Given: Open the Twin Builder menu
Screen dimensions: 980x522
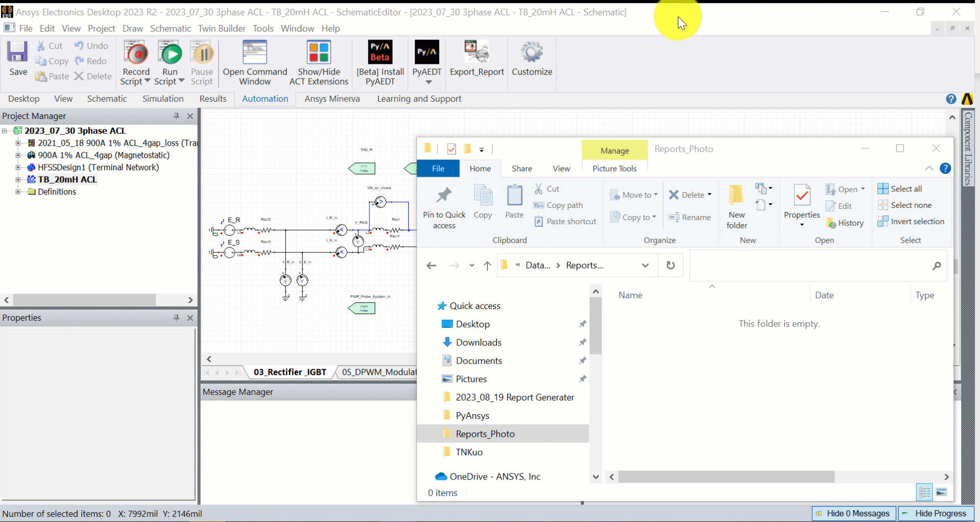Looking at the screenshot, I should [x=222, y=29].
